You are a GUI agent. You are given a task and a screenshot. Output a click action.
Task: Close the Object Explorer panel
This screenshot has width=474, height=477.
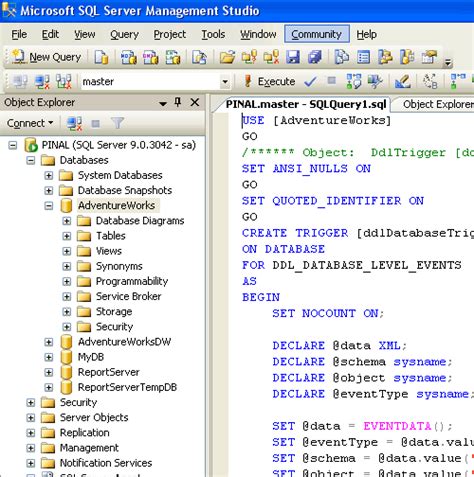point(195,102)
